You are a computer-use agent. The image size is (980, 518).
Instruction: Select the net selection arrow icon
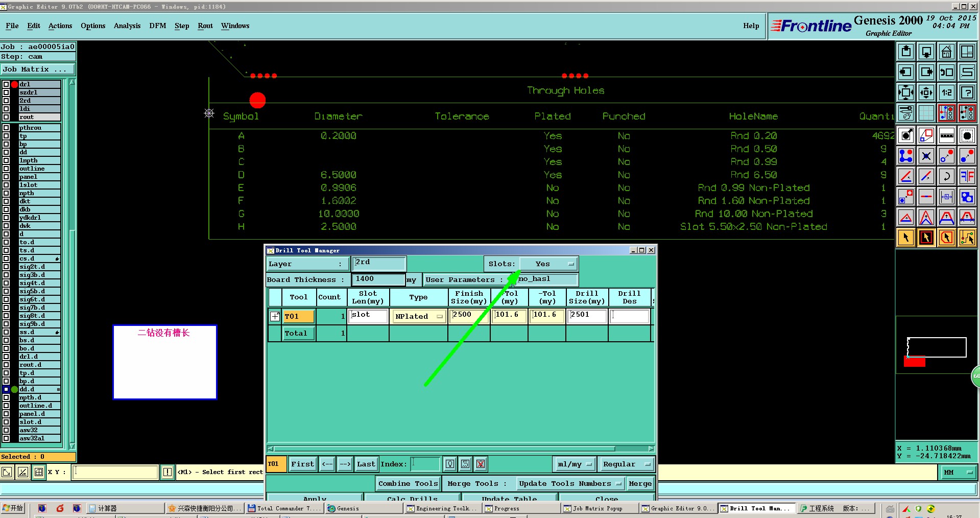point(967,238)
